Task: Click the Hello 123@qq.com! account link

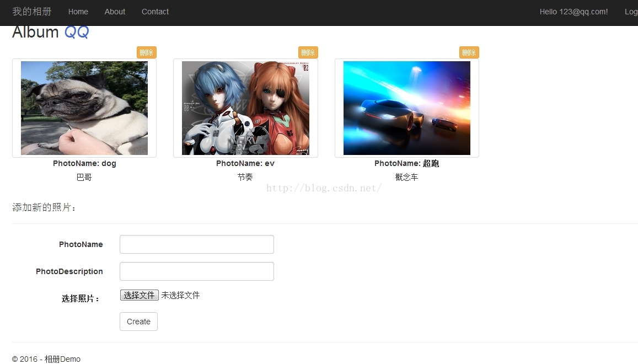Action: [x=573, y=12]
